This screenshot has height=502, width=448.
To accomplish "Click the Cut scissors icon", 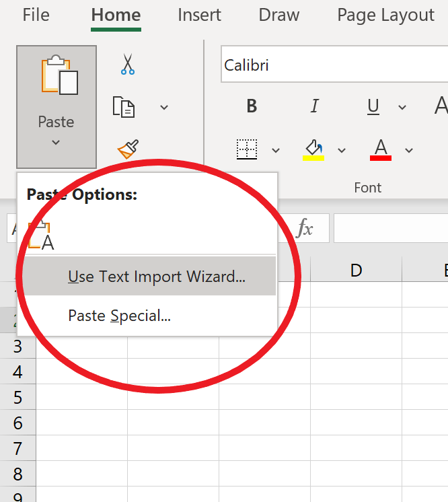I will (x=127, y=65).
